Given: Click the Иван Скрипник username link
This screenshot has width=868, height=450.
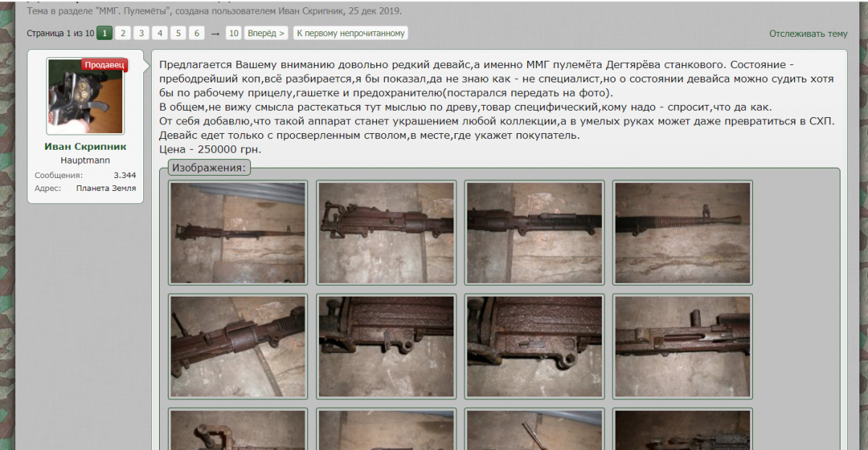Looking at the screenshot, I should click(x=85, y=146).
